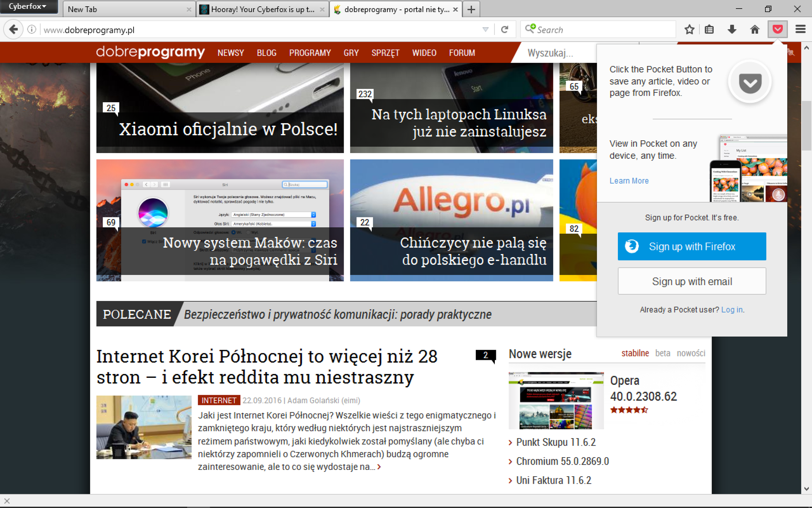Screen dimensions: 812x508
Task: Open FORUM menu item
Action: click(x=462, y=53)
